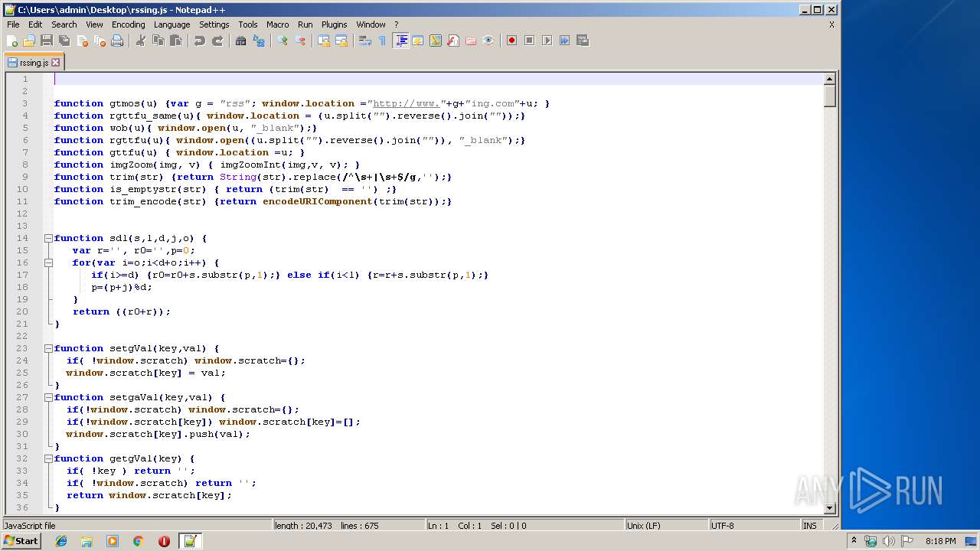Click the Stop Recording macro icon
Screen dimensions: 980x551
click(529, 41)
